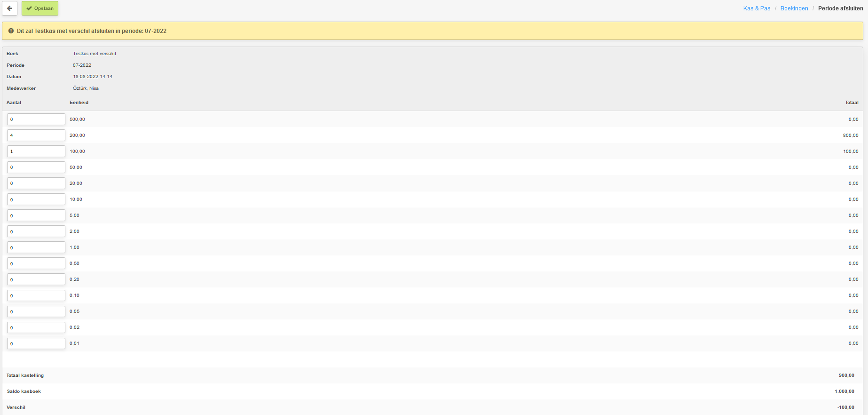The width and height of the screenshot is (868, 415).
Task: Click the 200,00 quantity input field
Action: tap(36, 136)
